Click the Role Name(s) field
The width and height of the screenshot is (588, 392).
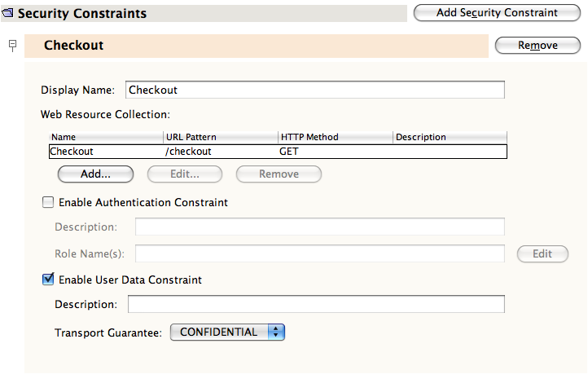pyautogui.click(x=319, y=253)
